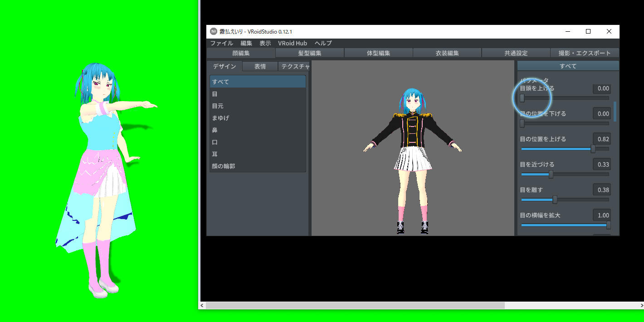Image resolution: width=644 pixels, height=322 pixels.
Task: Click the 目の横幅を拡大 value field 1.00
Action: [x=601, y=215]
